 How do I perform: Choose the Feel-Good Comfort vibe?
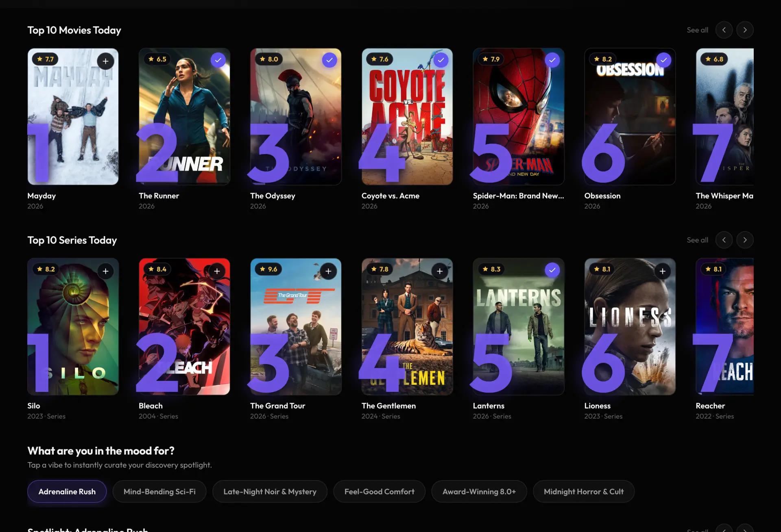coord(379,492)
